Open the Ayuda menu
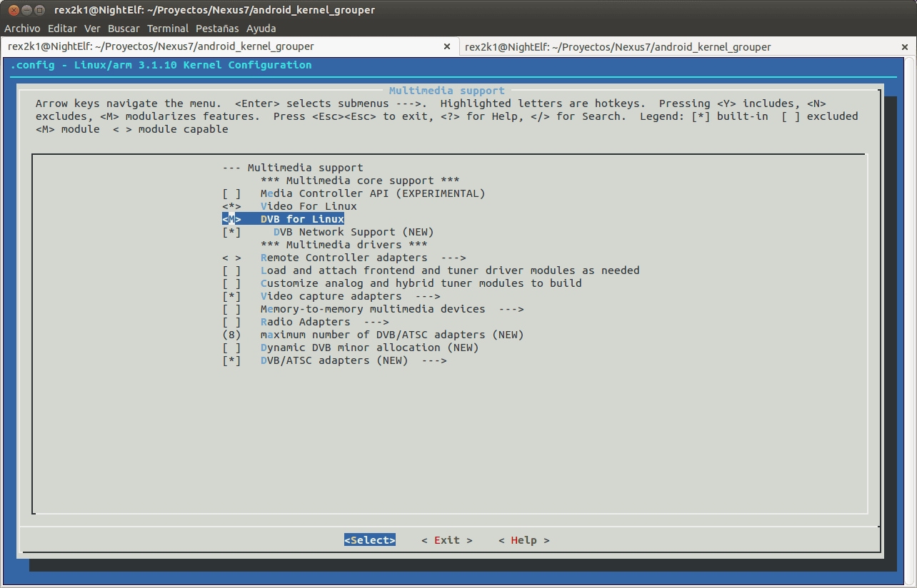Screen dimensions: 917x588 (261, 29)
